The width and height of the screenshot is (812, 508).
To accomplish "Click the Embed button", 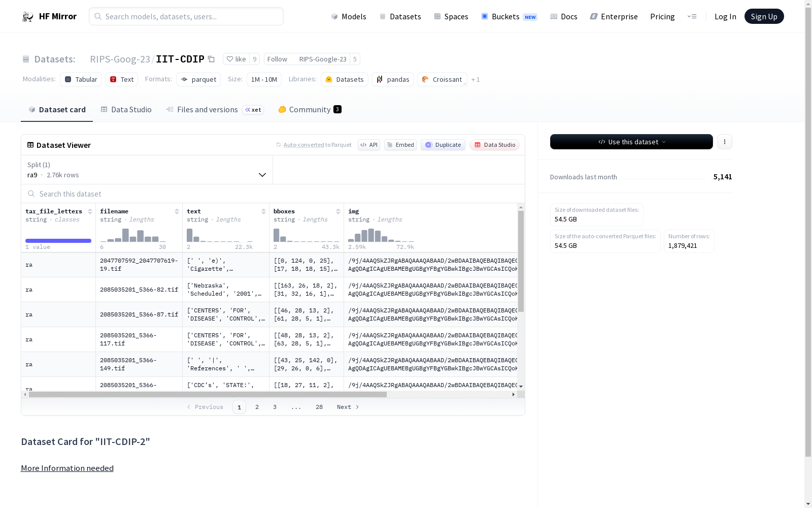I will [x=400, y=145].
